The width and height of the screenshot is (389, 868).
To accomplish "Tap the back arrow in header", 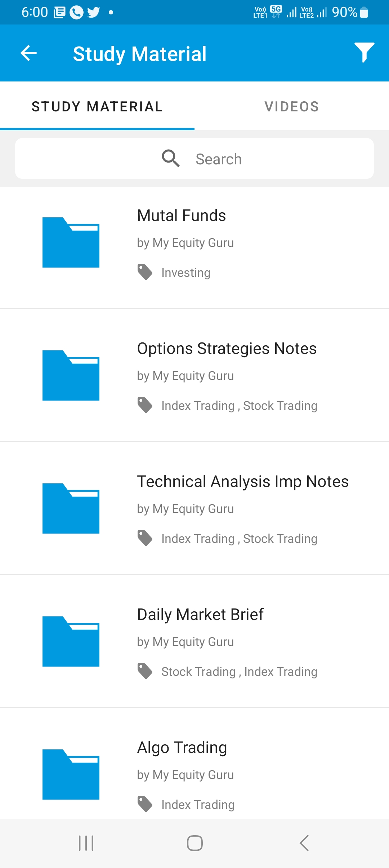I will [28, 53].
